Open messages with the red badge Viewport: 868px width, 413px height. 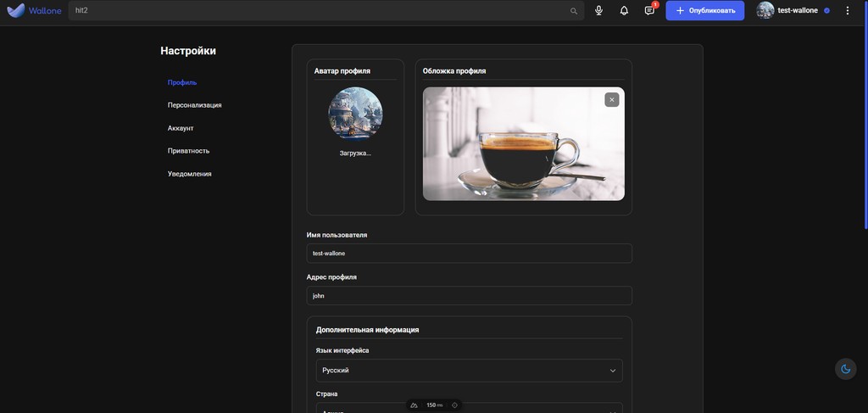pos(650,10)
